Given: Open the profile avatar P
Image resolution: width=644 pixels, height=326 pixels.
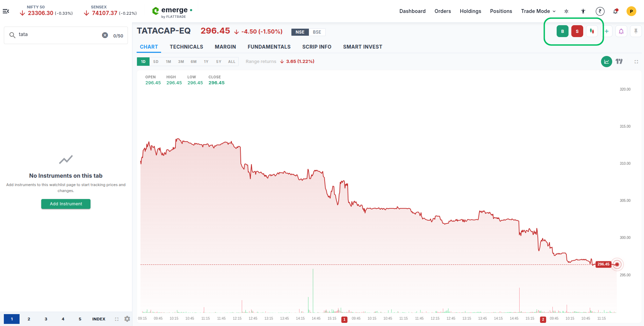Looking at the screenshot, I should [x=631, y=11].
